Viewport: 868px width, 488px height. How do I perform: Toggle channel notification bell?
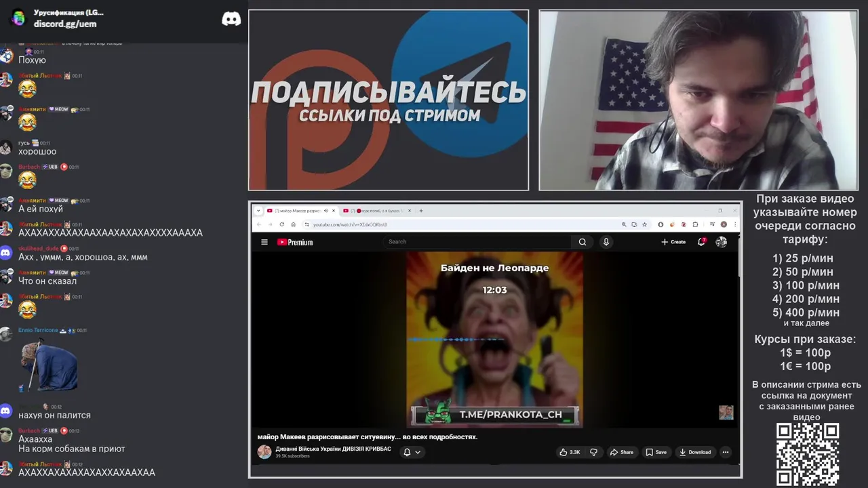[x=407, y=452]
